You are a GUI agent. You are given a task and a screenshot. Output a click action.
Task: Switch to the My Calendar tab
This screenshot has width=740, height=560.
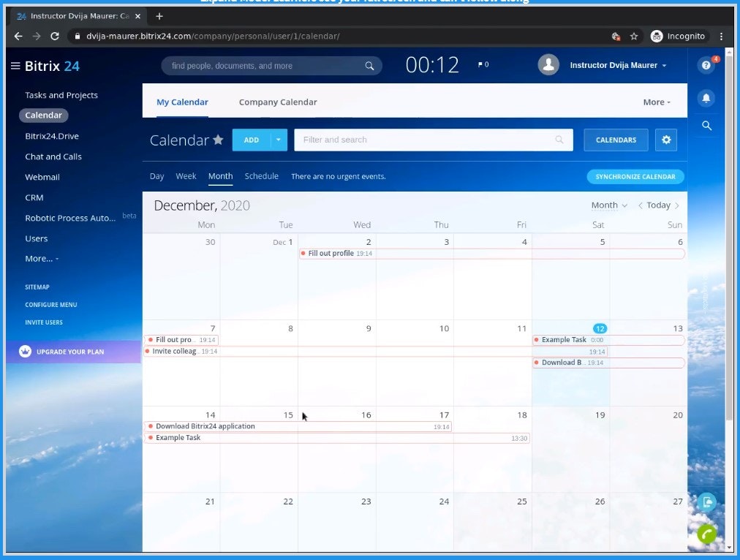click(182, 102)
